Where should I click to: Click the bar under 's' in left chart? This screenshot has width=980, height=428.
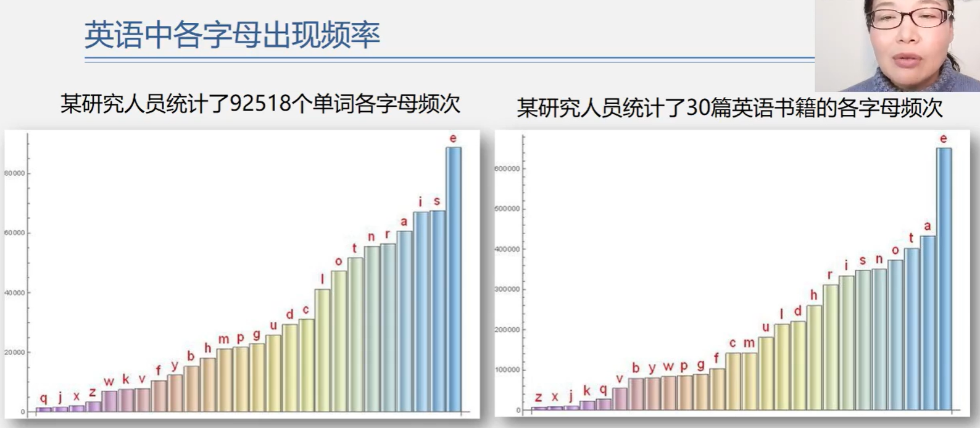click(438, 311)
